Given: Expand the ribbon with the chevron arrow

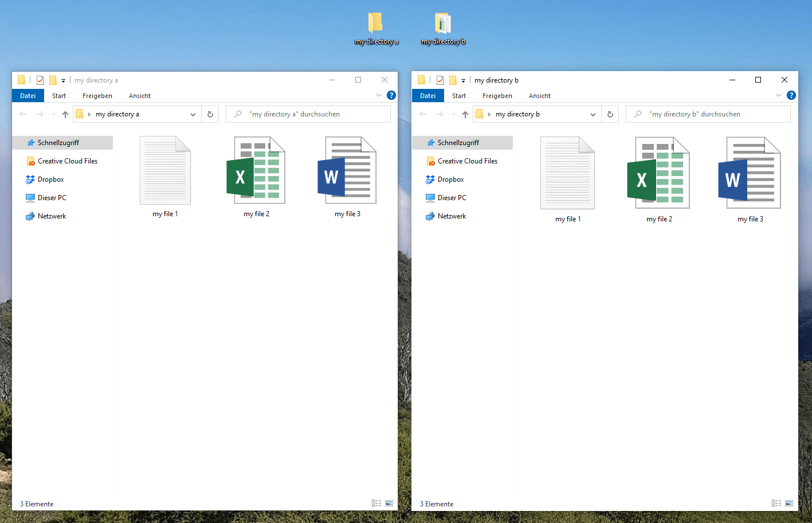Looking at the screenshot, I should pos(378,95).
